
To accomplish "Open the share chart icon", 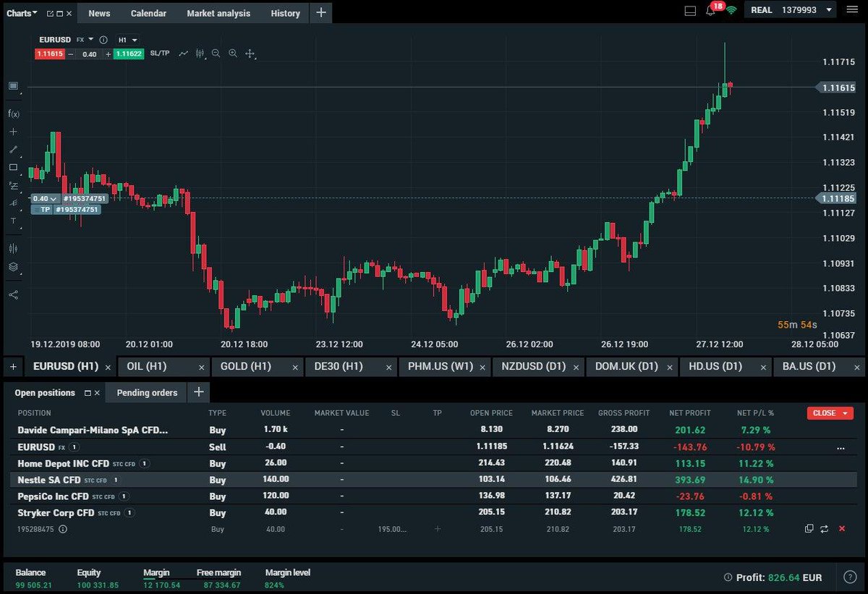I will tap(13, 294).
